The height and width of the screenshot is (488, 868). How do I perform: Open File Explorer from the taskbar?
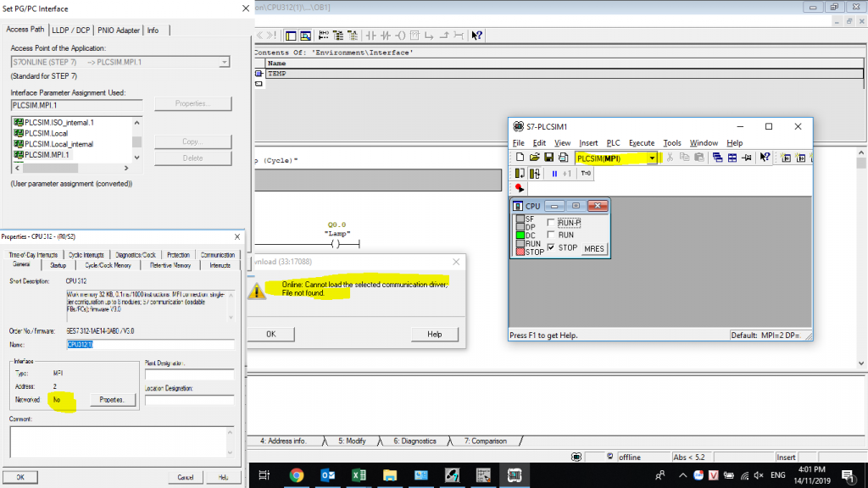(x=390, y=475)
